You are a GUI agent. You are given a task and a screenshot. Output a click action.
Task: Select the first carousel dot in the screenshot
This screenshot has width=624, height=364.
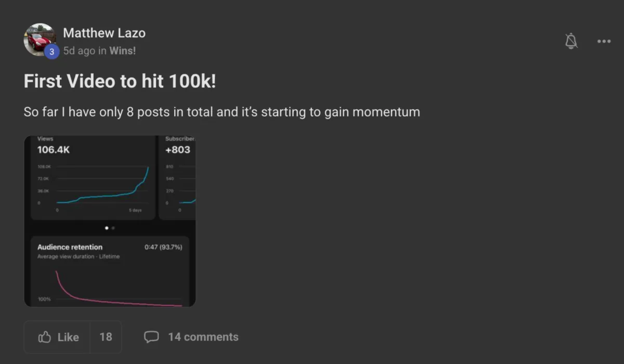pos(107,228)
